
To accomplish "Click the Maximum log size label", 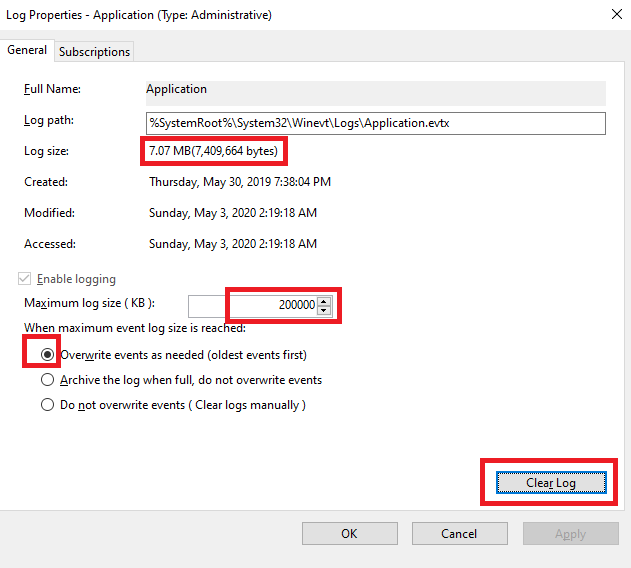I will click(x=89, y=303).
